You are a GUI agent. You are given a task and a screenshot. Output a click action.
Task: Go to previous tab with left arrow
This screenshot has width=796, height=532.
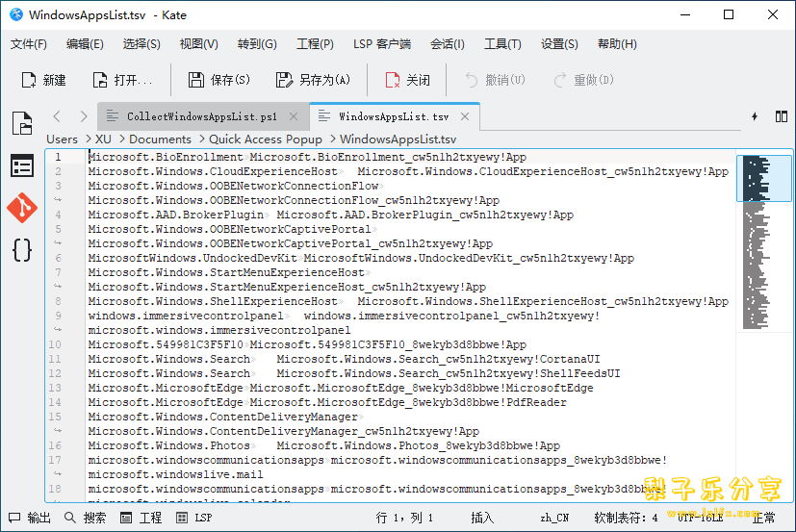(x=57, y=116)
